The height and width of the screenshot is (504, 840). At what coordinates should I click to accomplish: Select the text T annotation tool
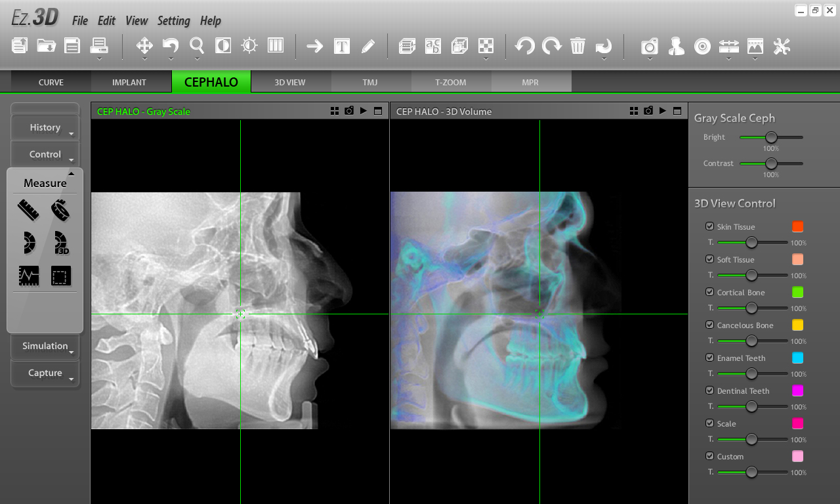click(x=341, y=46)
